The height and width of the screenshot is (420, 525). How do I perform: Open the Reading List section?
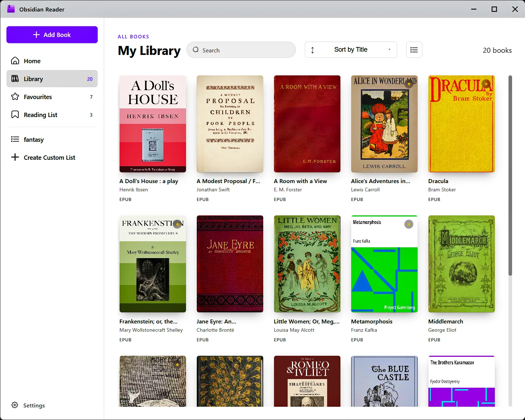point(52,115)
